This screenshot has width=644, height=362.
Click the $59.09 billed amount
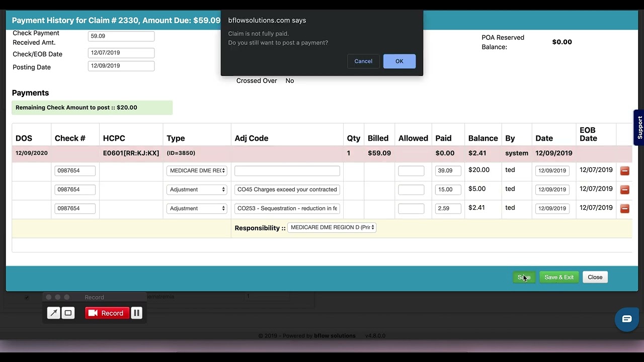click(x=379, y=153)
